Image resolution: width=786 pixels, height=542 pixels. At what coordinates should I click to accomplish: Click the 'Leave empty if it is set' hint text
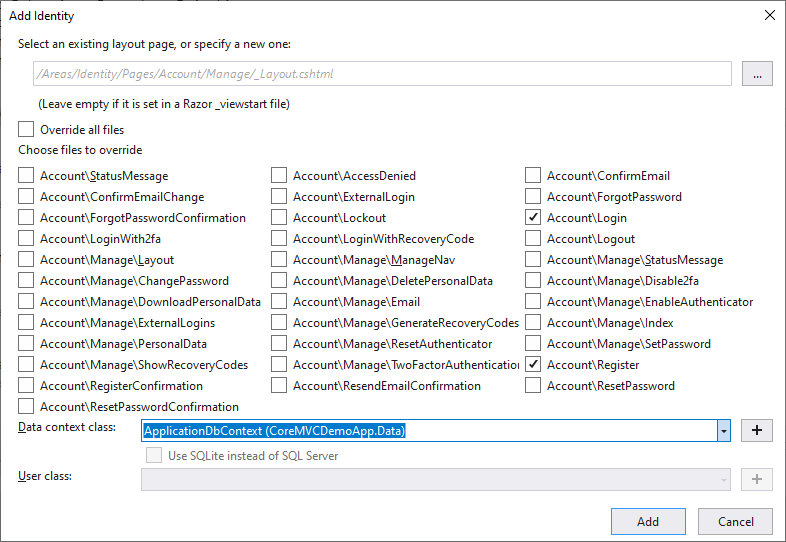click(x=164, y=104)
